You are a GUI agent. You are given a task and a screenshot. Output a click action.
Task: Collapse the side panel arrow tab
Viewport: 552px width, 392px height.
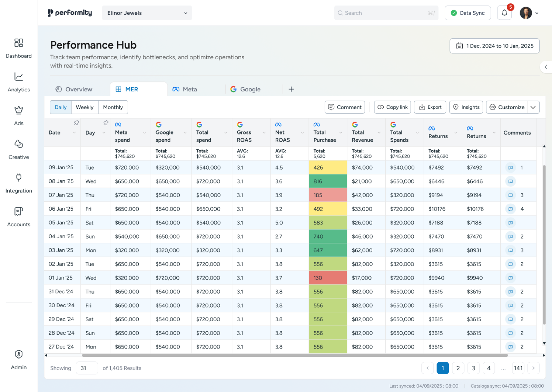tap(546, 67)
